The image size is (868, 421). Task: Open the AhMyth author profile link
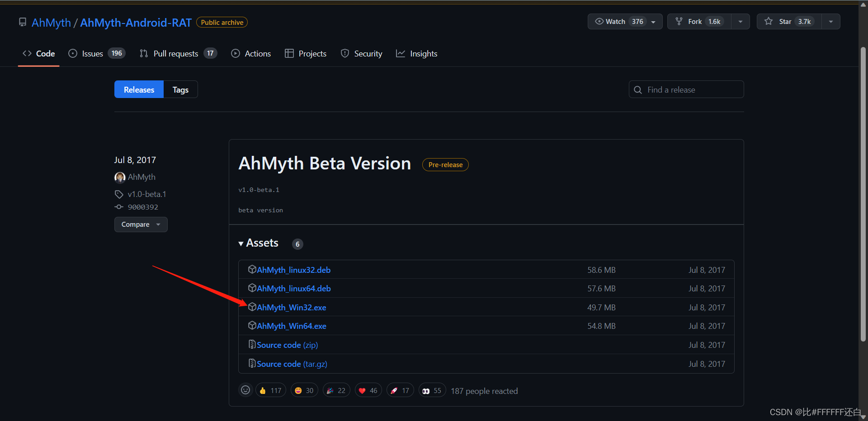(142, 177)
